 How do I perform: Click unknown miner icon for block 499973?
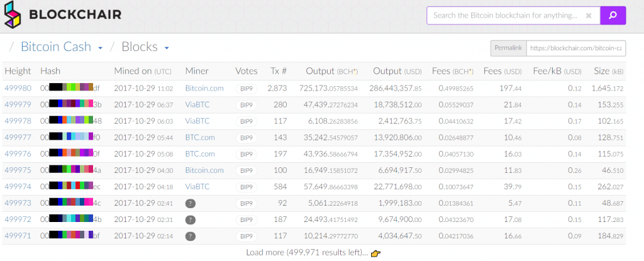pyautogui.click(x=190, y=204)
